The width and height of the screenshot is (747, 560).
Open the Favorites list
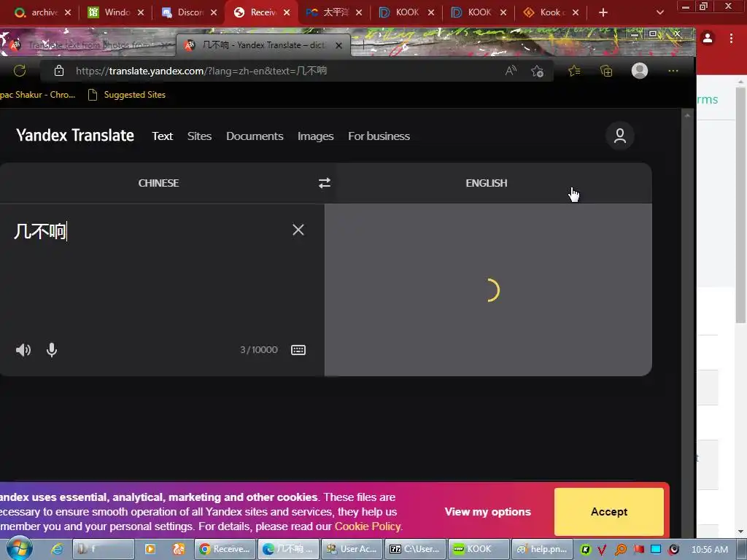pyautogui.click(x=574, y=71)
